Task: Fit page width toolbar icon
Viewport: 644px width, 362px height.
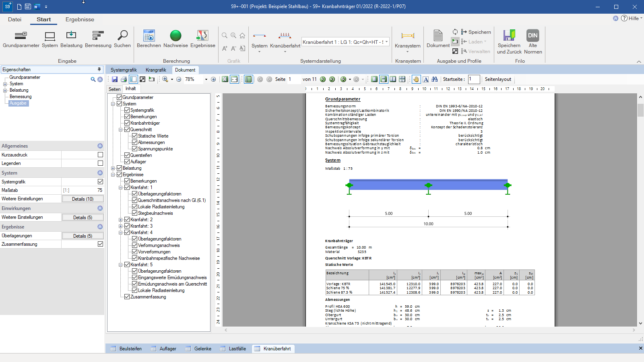Action: coord(234,79)
